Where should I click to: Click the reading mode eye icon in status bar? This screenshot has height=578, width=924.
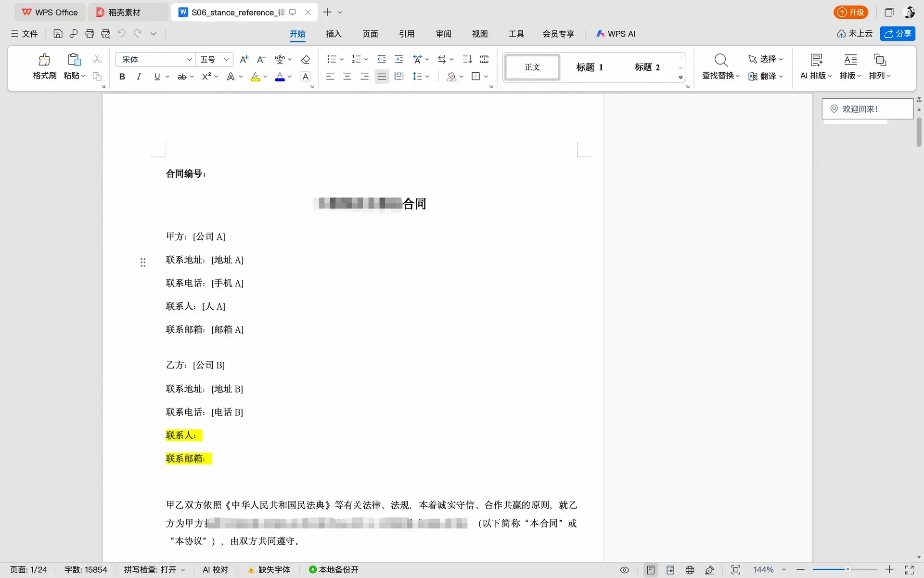tap(625, 570)
